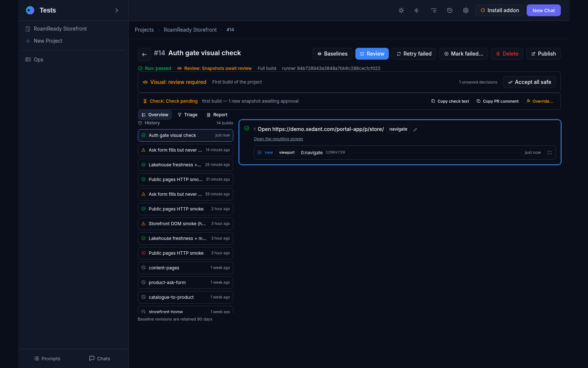Switch to Overview tab
Image resolution: width=588 pixels, height=368 pixels.
(x=155, y=115)
